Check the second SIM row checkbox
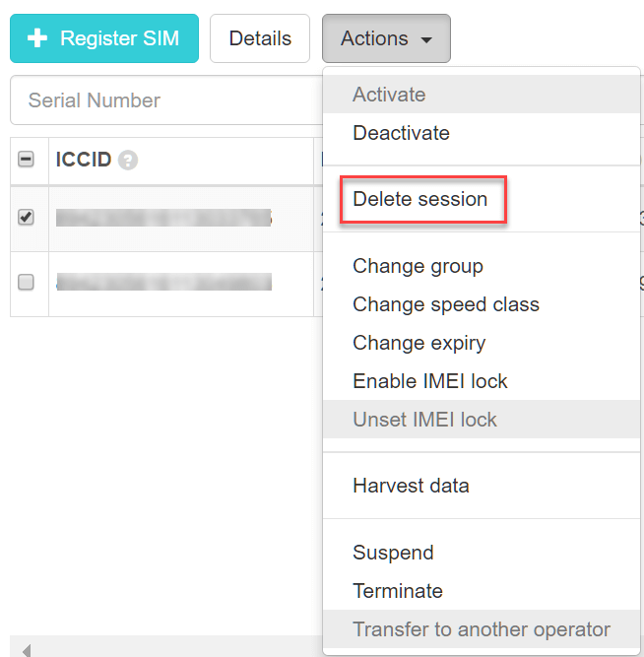 pos(27,283)
